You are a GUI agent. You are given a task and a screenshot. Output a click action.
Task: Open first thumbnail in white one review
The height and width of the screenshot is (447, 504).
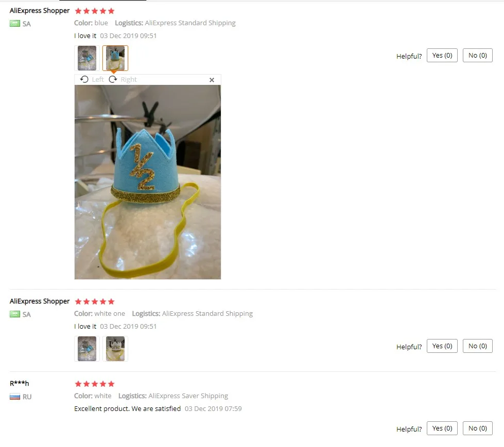[x=87, y=349]
